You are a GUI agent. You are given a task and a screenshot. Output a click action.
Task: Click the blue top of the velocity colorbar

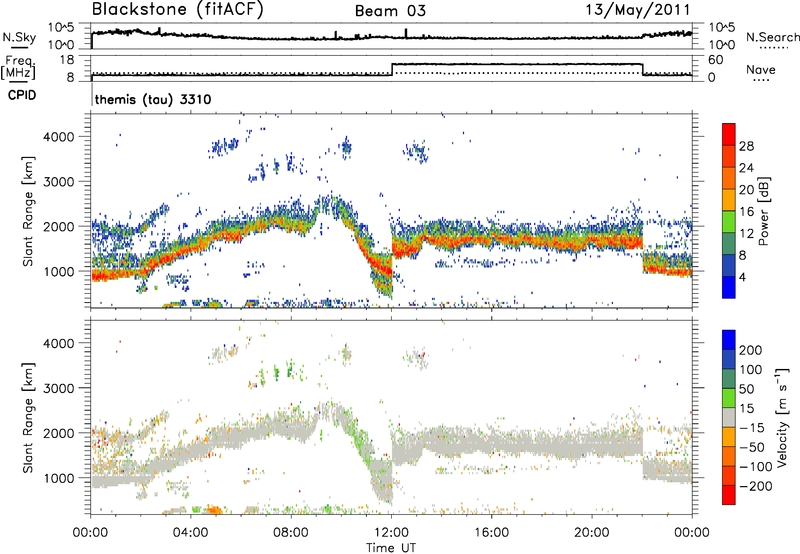729,340
